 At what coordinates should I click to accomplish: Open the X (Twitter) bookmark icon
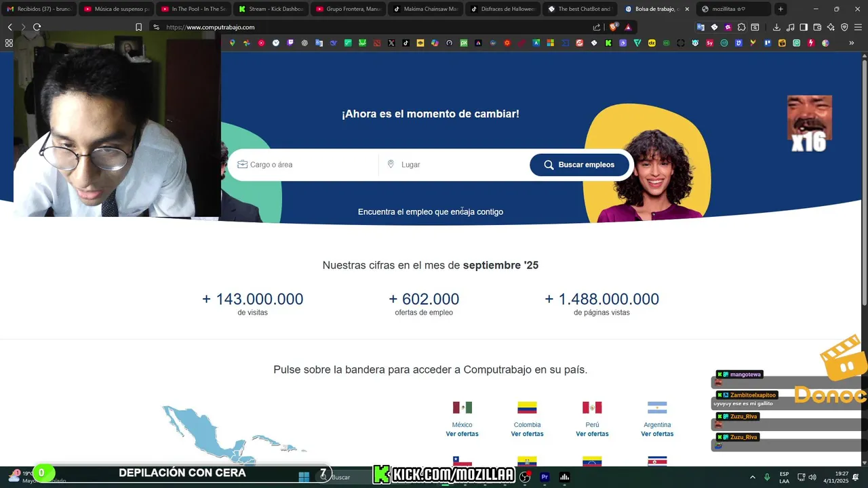[391, 43]
